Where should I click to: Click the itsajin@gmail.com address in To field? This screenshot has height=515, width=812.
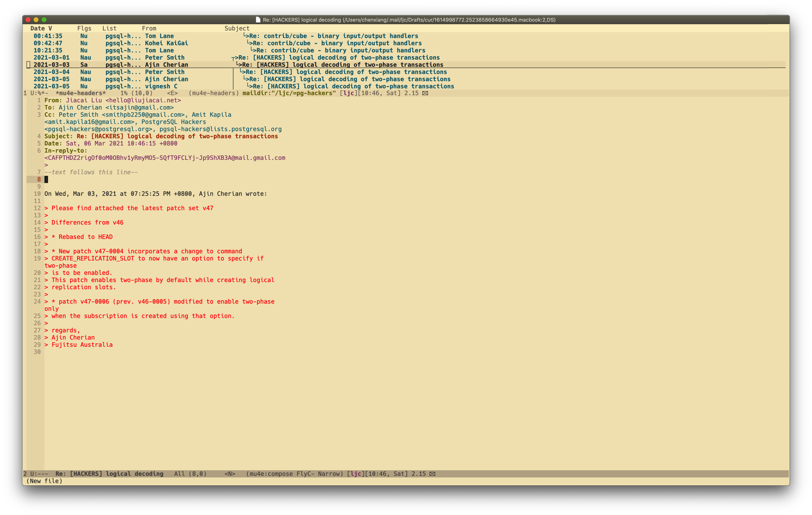[139, 107]
